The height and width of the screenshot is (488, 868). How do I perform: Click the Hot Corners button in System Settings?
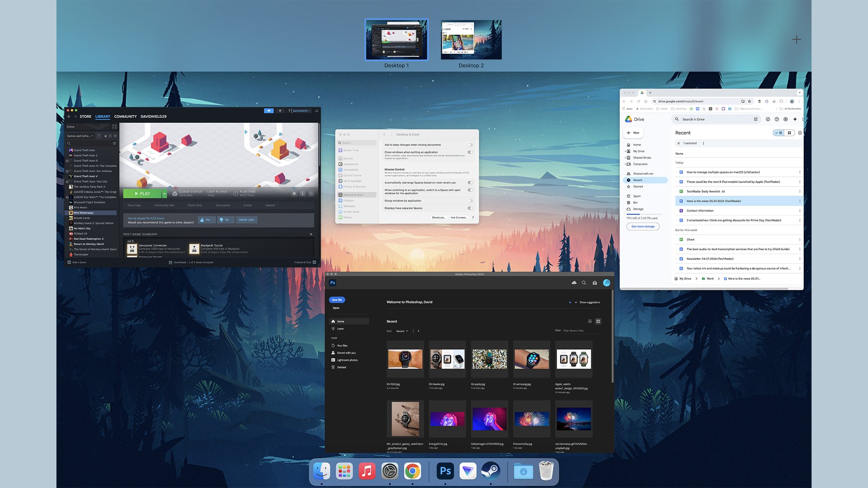pos(459,218)
